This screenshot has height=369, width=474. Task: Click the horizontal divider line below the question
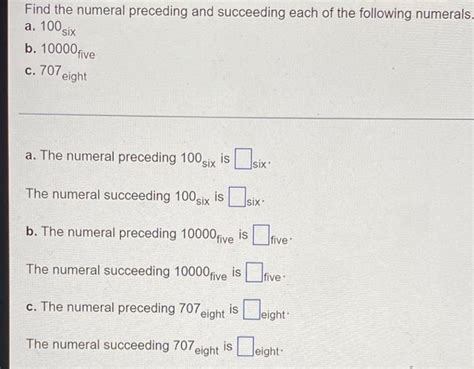[246, 116]
